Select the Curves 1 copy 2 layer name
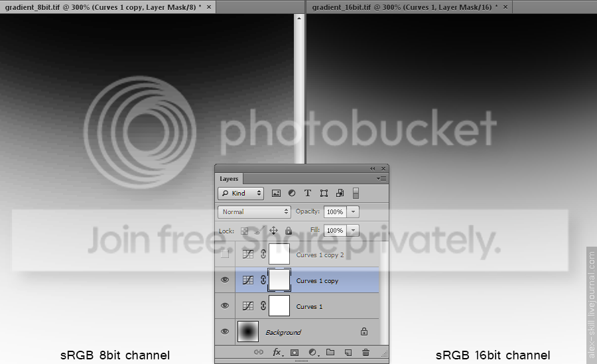 [x=320, y=255]
